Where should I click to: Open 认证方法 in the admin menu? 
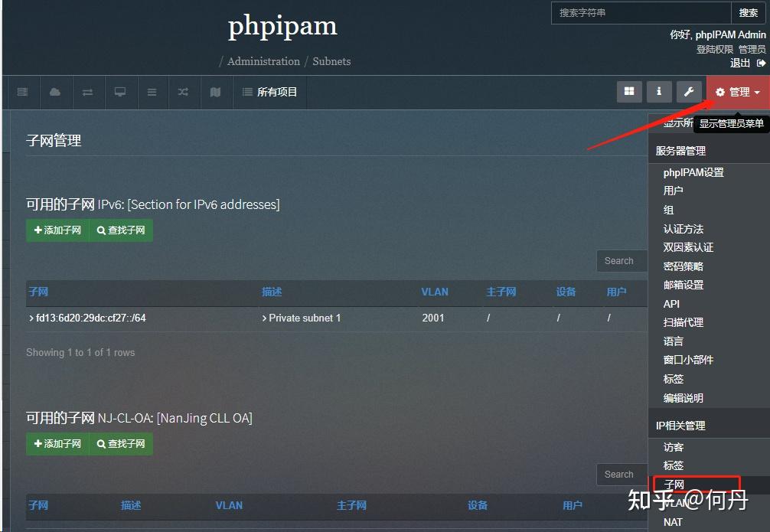tap(683, 228)
